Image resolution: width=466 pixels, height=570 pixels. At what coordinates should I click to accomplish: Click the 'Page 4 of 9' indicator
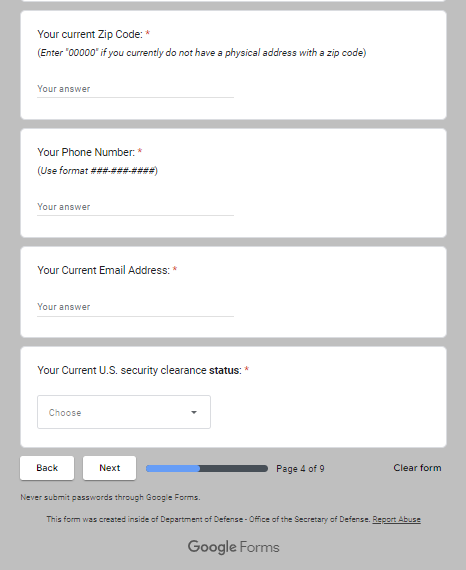pos(300,469)
